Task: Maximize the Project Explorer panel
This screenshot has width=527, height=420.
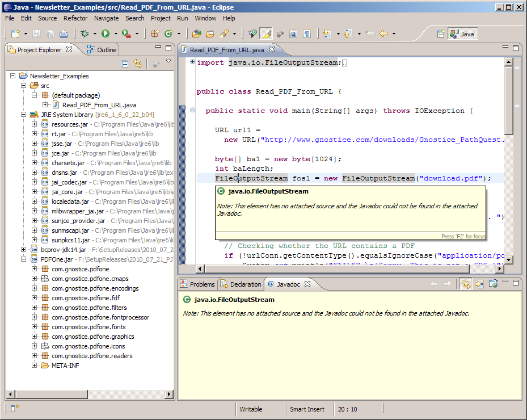Action: [168, 48]
